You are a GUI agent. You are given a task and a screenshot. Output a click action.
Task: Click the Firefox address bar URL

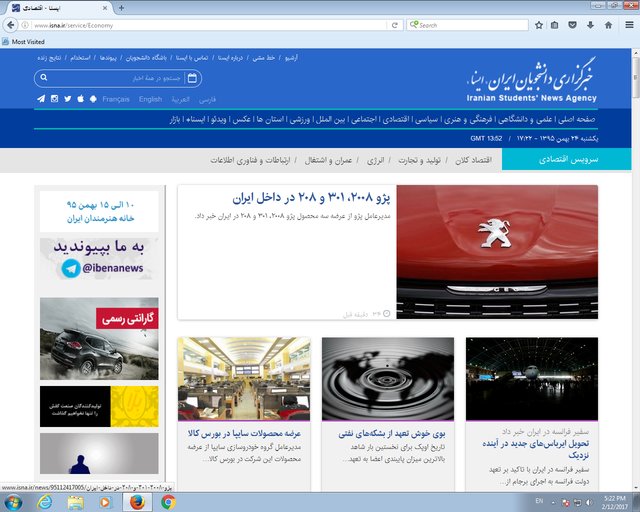(x=208, y=25)
